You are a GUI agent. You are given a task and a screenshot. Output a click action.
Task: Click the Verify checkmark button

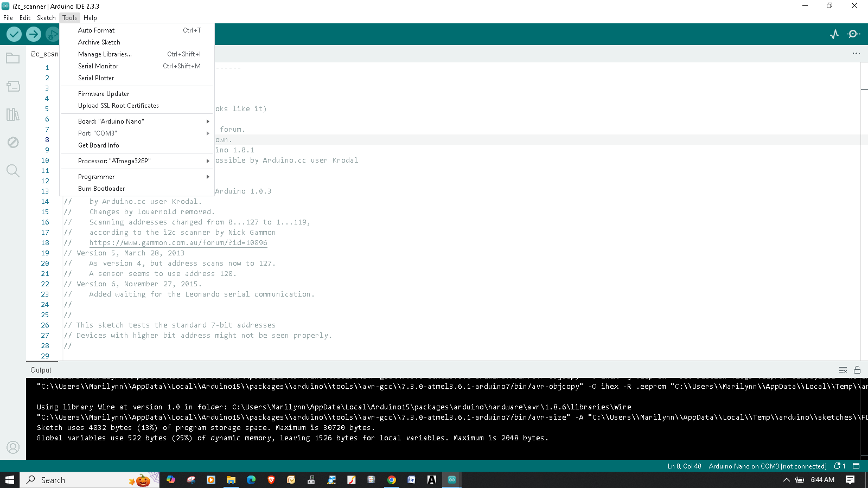[x=14, y=34]
